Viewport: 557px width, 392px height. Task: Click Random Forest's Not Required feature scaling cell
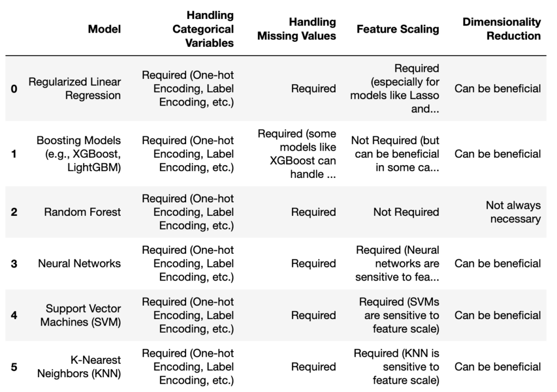tap(406, 212)
